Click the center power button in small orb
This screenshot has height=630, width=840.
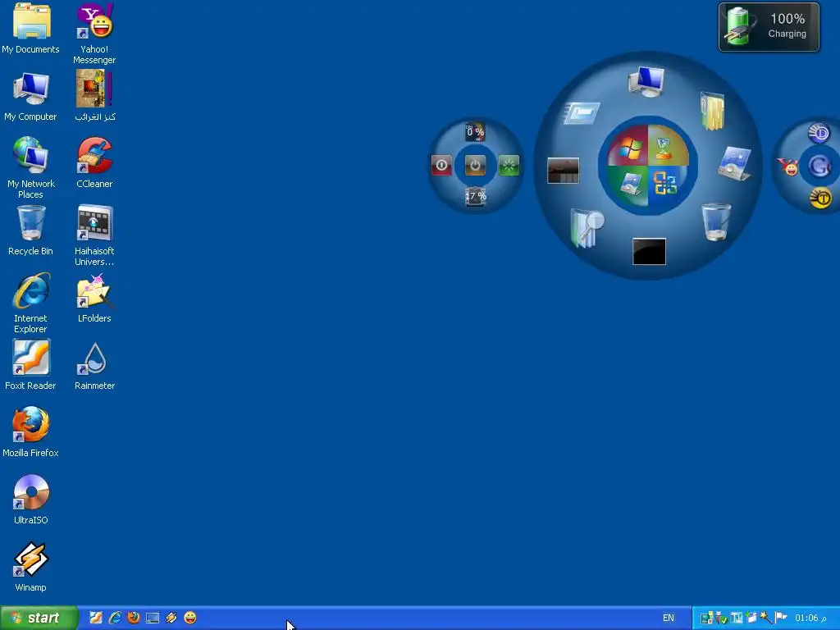(x=475, y=166)
